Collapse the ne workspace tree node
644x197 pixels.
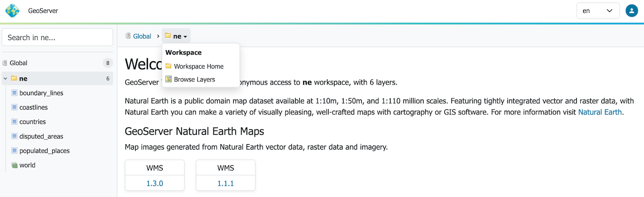(x=5, y=79)
